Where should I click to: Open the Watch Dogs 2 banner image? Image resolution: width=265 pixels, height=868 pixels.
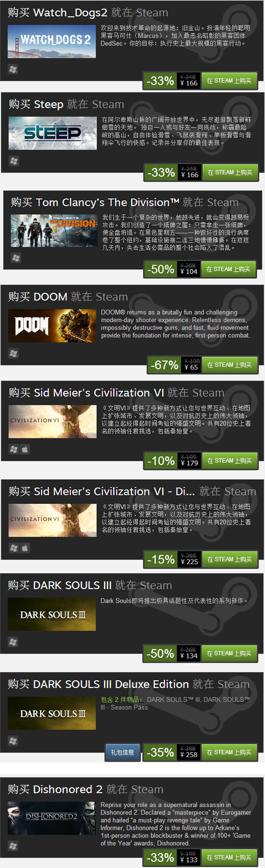52,41
